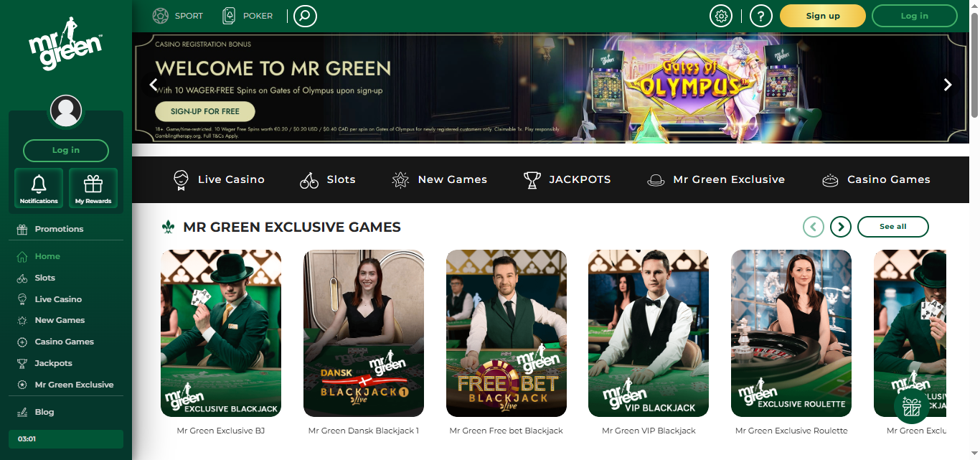This screenshot has width=980, height=460.
Task: Click Log in button in sidebar
Action: (66, 151)
